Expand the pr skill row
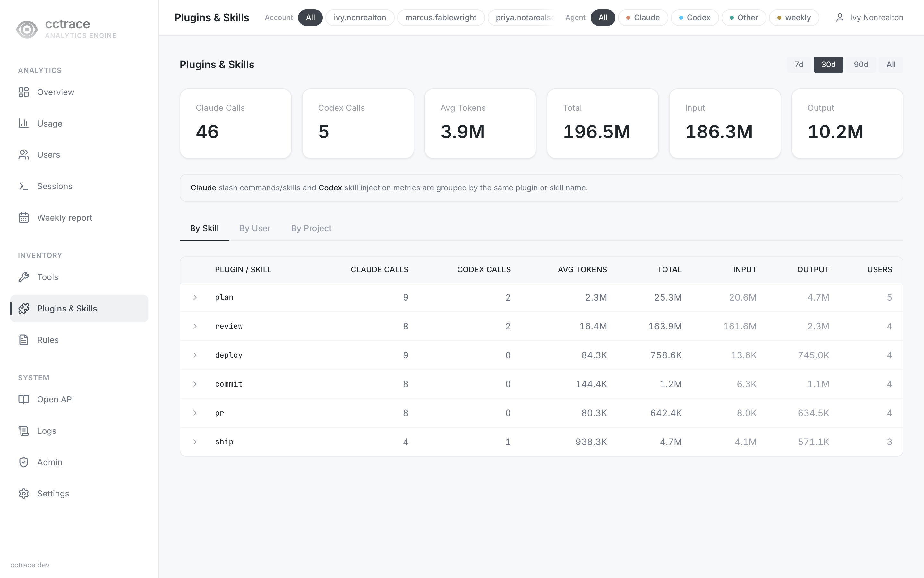The height and width of the screenshot is (578, 924). click(195, 413)
